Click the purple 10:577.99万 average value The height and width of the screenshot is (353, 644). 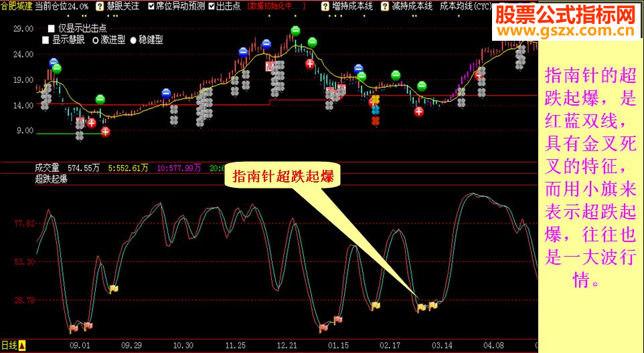[x=179, y=168]
